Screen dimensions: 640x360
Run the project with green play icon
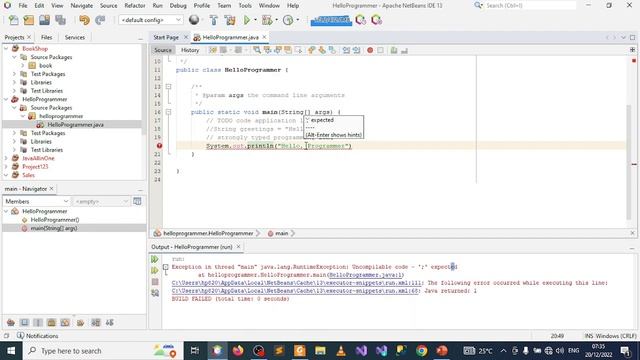(247, 20)
